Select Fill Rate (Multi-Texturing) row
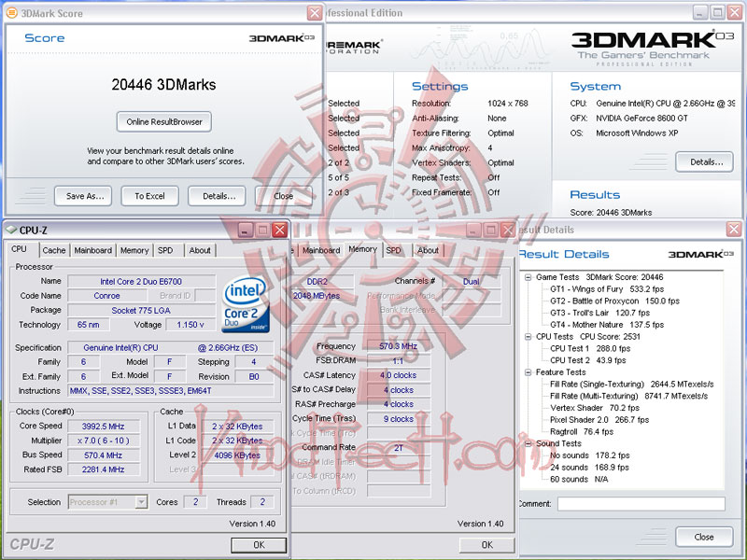 [x=628, y=396]
